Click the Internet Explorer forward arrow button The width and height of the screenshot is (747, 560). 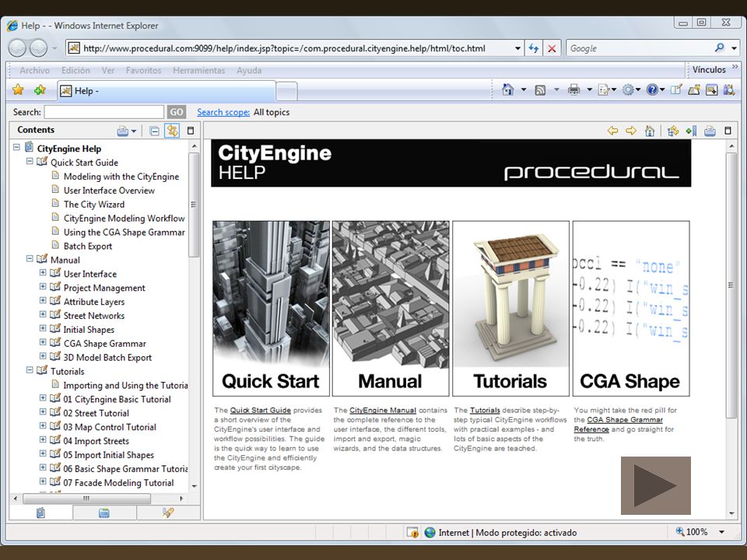pyautogui.click(x=39, y=47)
